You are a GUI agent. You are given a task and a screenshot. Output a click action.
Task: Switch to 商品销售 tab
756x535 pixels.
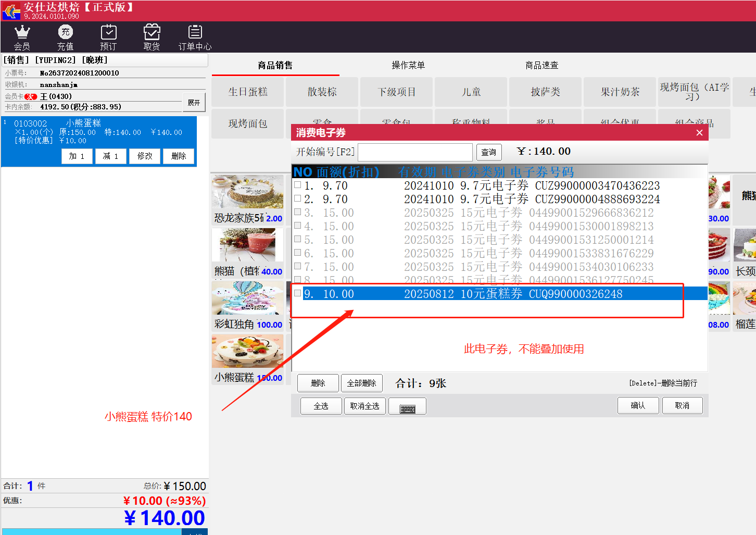point(275,65)
